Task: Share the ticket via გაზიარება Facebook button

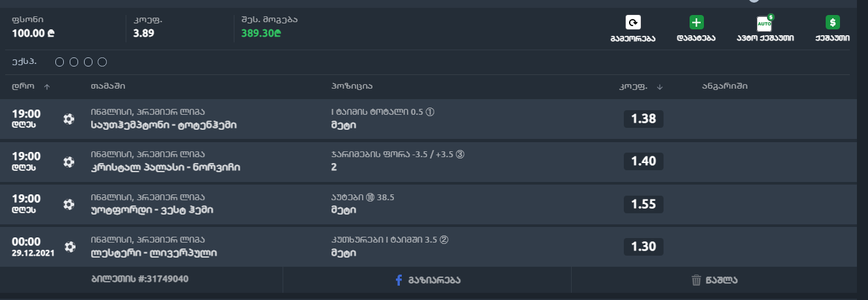Action: click(427, 280)
